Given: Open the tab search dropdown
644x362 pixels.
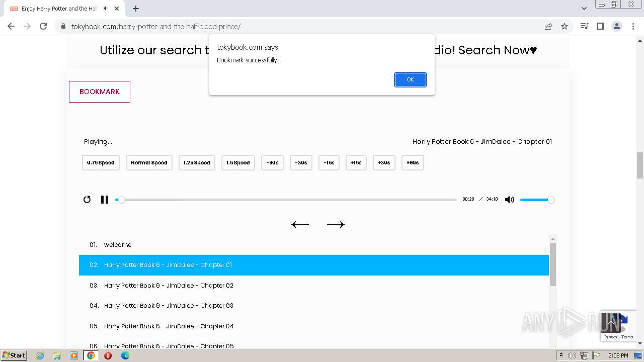Looking at the screenshot, I should pyautogui.click(x=584, y=9).
